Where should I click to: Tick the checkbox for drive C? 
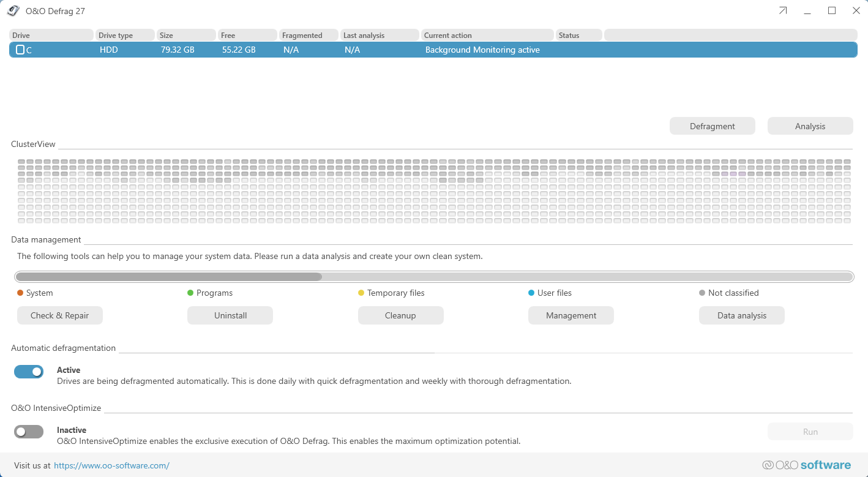pyautogui.click(x=20, y=50)
